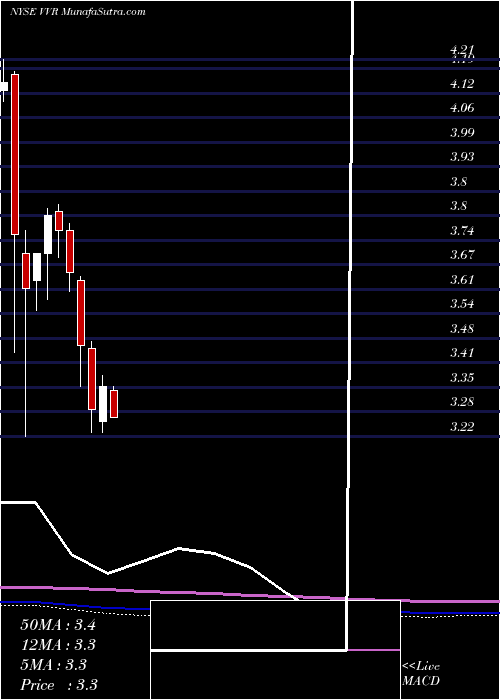Select the 3.28 price level label
Viewport: 500px width, 700px height.
click(x=462, y=402)
